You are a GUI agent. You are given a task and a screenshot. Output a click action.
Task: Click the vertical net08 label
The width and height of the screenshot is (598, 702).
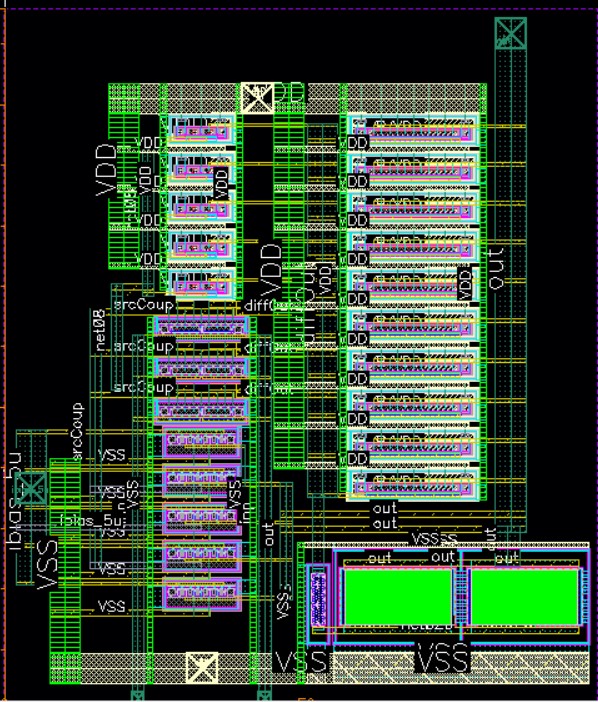coord(100,330)
